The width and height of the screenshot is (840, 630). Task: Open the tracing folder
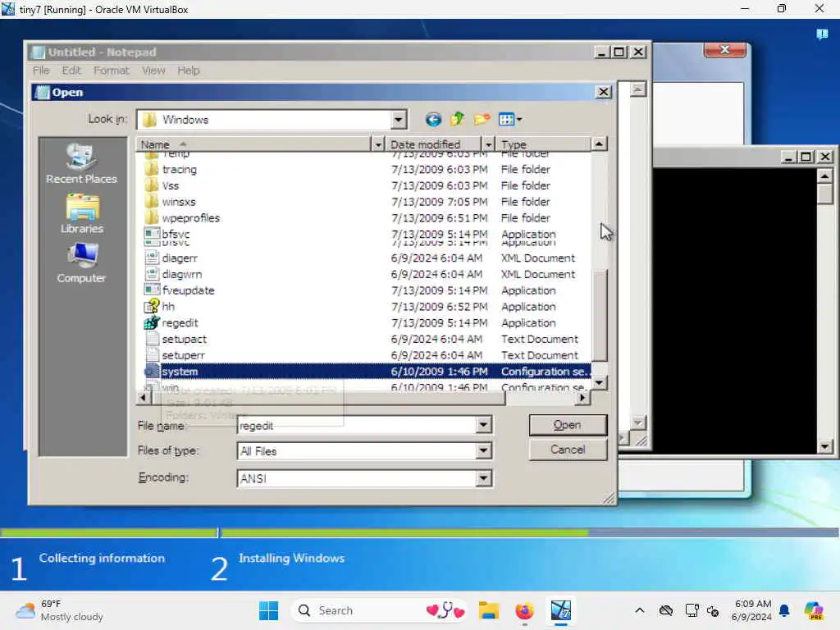[x=180, y=169]
